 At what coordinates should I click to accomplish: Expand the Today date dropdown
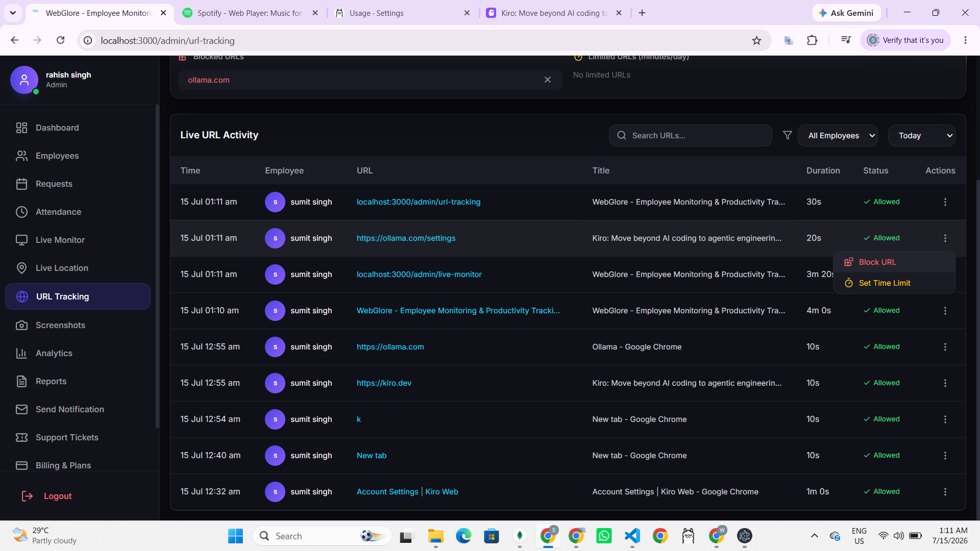pos(921,136)
